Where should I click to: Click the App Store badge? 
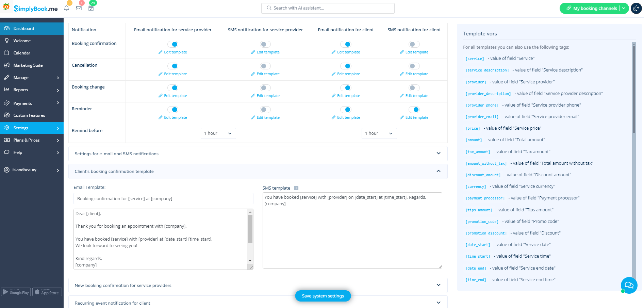click(x=47, y=292)
